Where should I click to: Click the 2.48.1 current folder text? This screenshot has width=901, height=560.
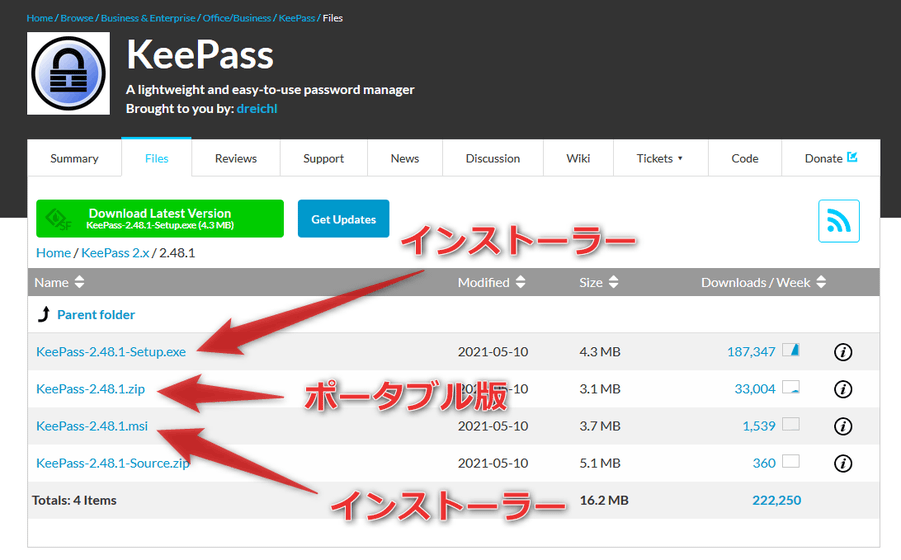177,253
